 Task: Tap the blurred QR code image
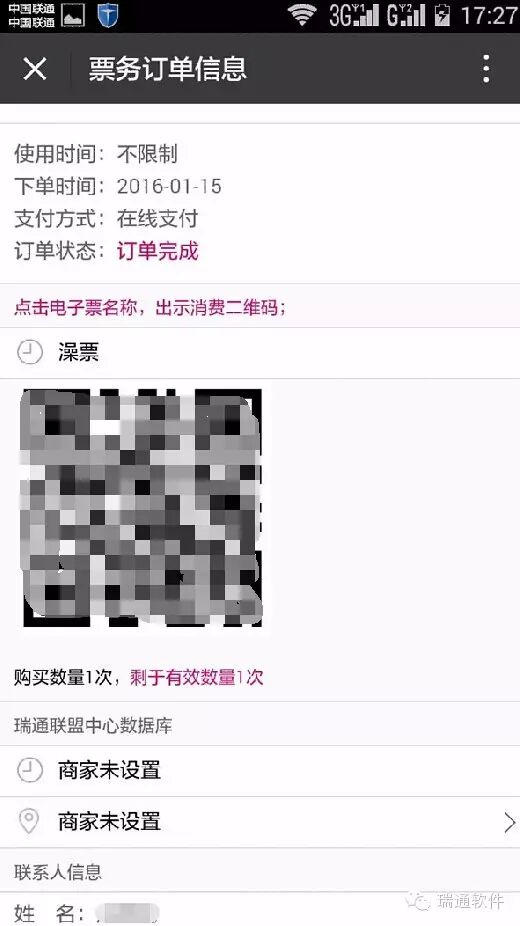(142, 507)
